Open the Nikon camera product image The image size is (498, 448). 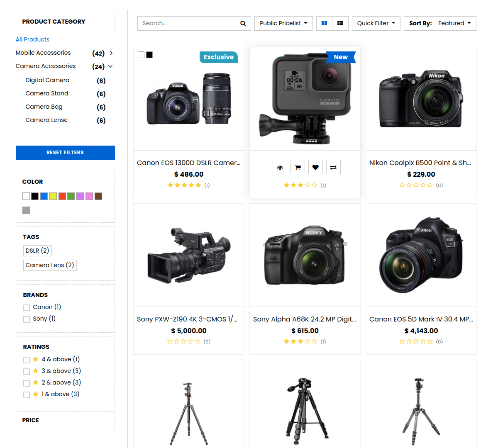click(x=421, y=99)
